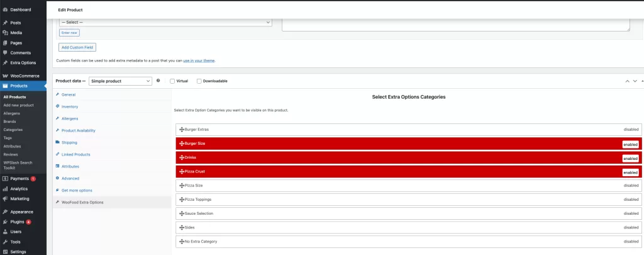Enable the No Extra Category row
This screenshot has height=255, width=644.
pos(631,241)
